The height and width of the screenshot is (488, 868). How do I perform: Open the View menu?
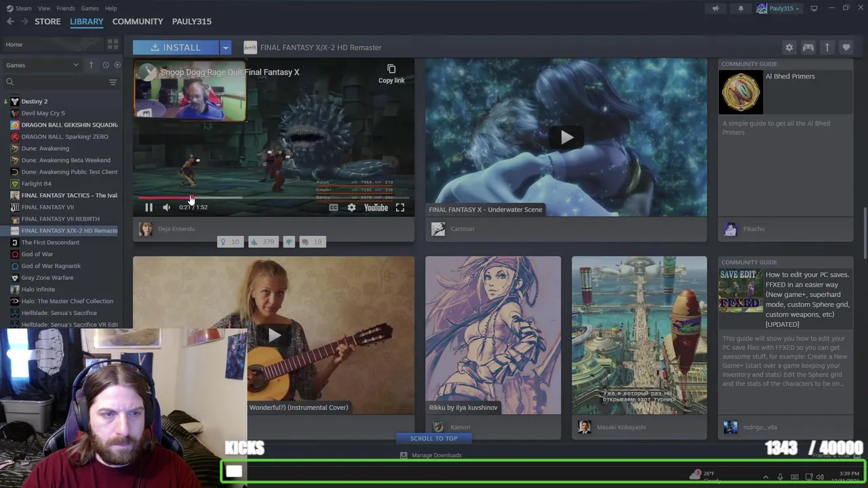click(x=44, y=8)
